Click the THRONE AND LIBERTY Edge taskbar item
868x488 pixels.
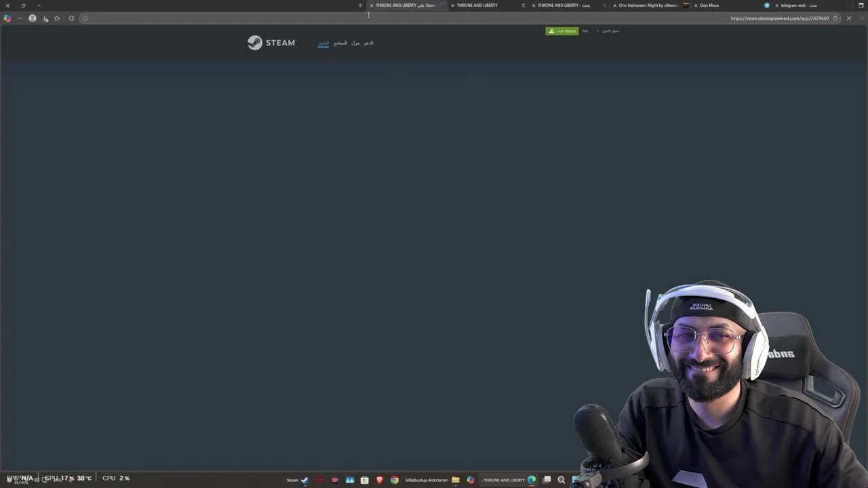[509, 480]
